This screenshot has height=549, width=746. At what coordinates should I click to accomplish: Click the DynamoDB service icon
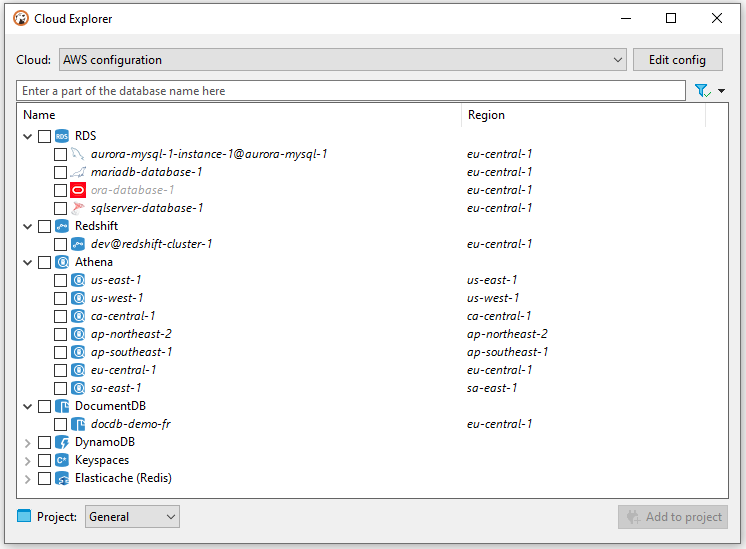pyautogui.click(x=62, y=442)
